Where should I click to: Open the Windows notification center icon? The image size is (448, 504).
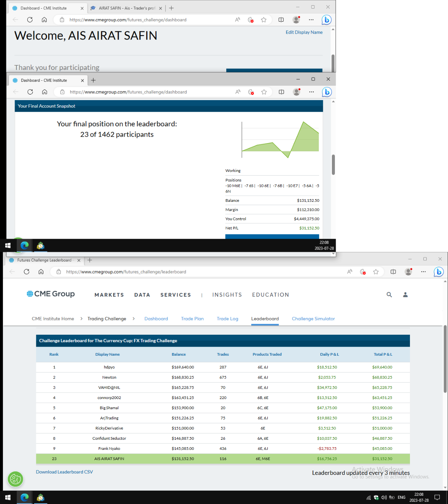[x=437, y=497]
